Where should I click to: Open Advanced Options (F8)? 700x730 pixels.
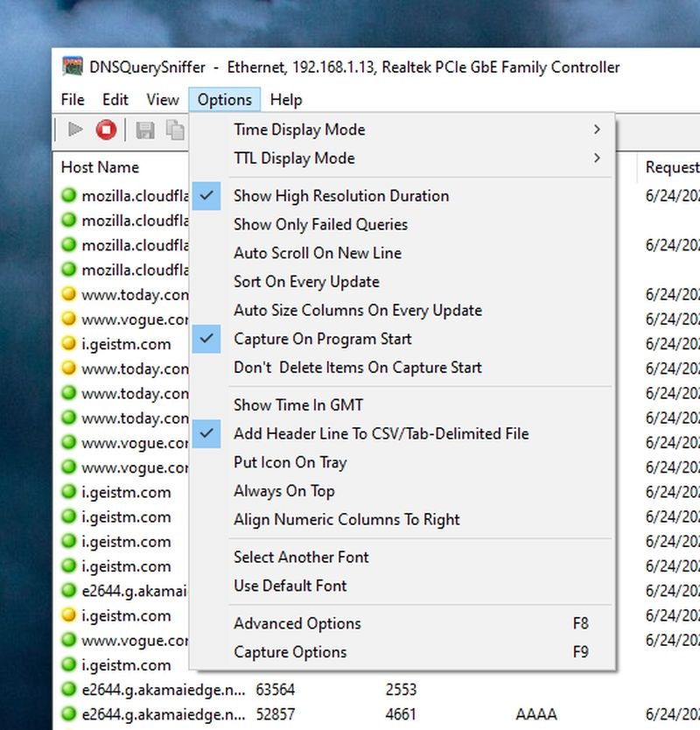tap(403, 623)
